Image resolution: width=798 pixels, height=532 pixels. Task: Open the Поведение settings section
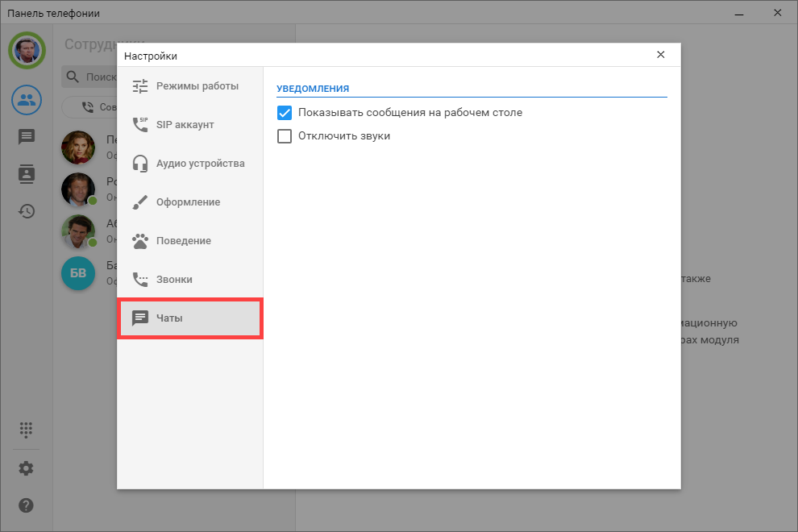(190, 241)
